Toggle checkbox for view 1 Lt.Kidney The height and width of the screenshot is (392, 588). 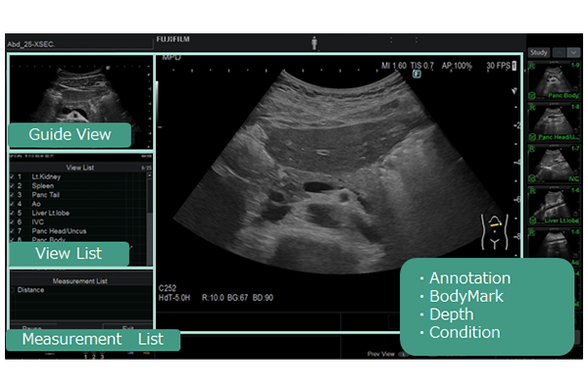13,176
